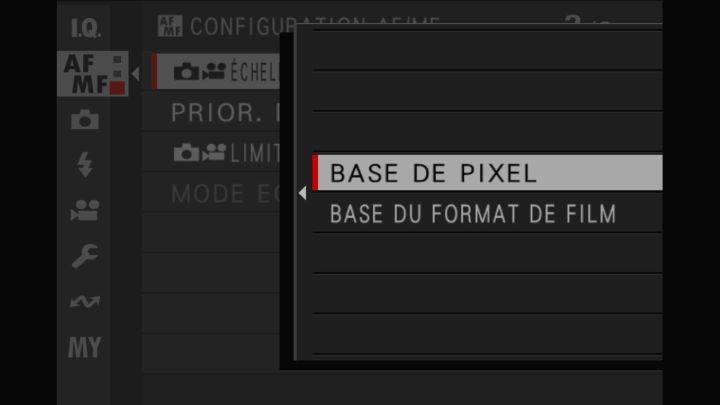Open the wrench setup menu
The width and height of the screenshot is (720, 405).
coord(85,255)
